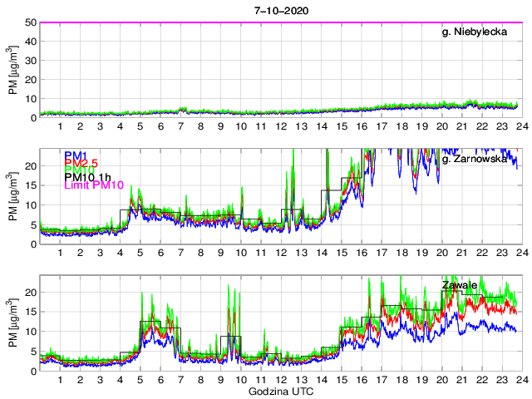Click the 10 tick on bottom panel y-axis

point(30,332)
